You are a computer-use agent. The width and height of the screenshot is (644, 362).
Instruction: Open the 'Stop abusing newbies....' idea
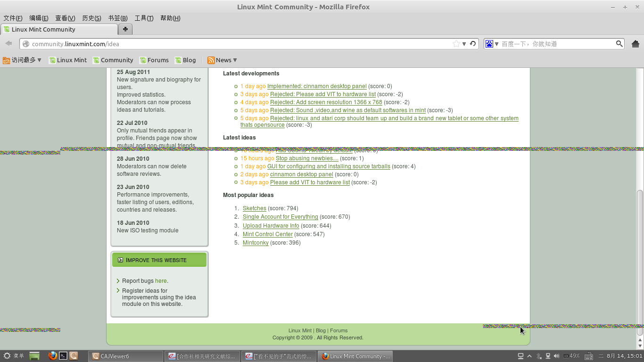click(307, 158)
